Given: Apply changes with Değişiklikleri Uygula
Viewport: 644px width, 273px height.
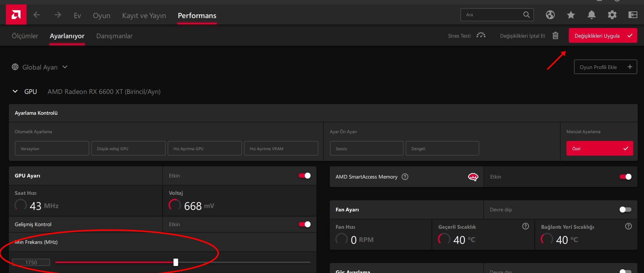Looking at the screenshot, I should [603, 35].
